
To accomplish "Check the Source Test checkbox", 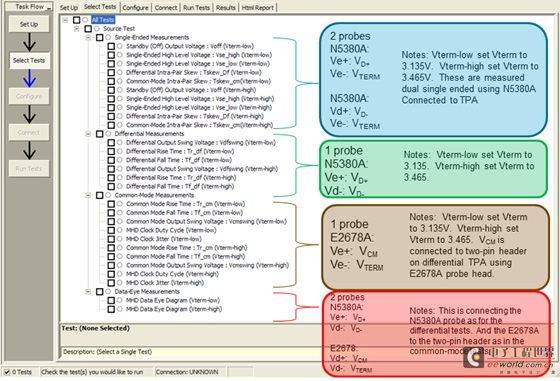I will tap(88, 29).
